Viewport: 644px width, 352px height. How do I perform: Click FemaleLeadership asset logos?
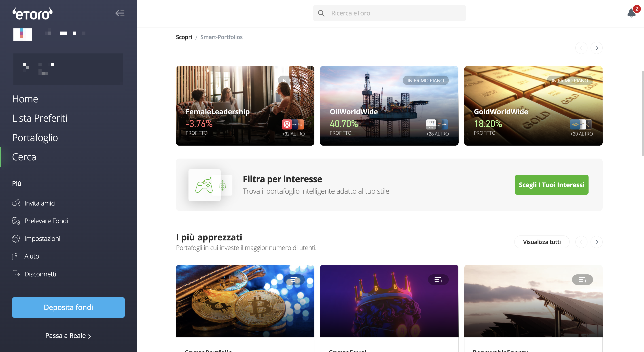293,125
